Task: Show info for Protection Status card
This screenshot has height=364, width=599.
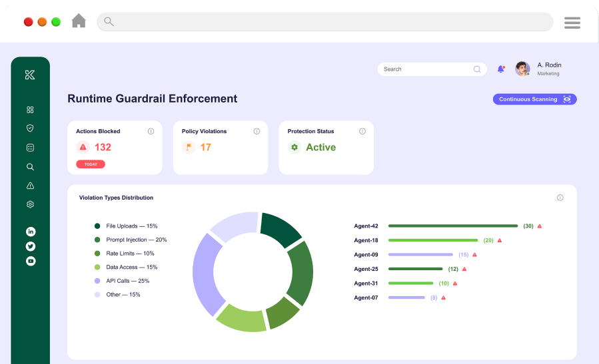Action: [x=362, y=132]
